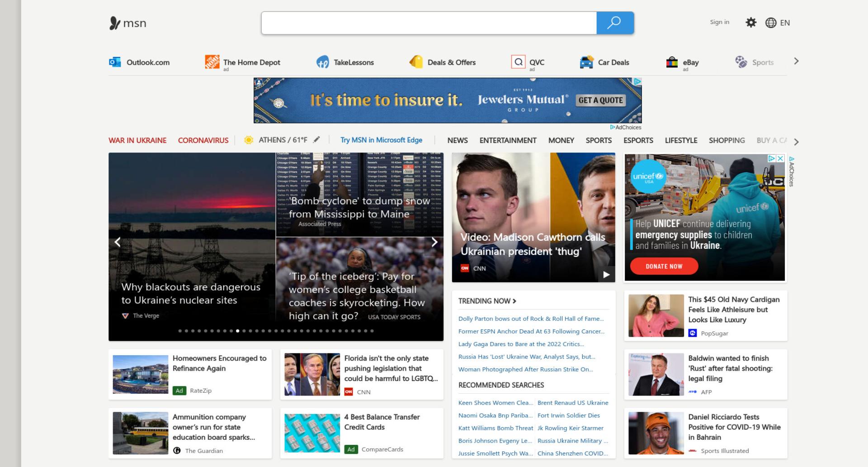Image resolution: width=868 pixels, height=467 pixels.
Task: Select the last carousel pagination dot
Action: tap(372, 331)
